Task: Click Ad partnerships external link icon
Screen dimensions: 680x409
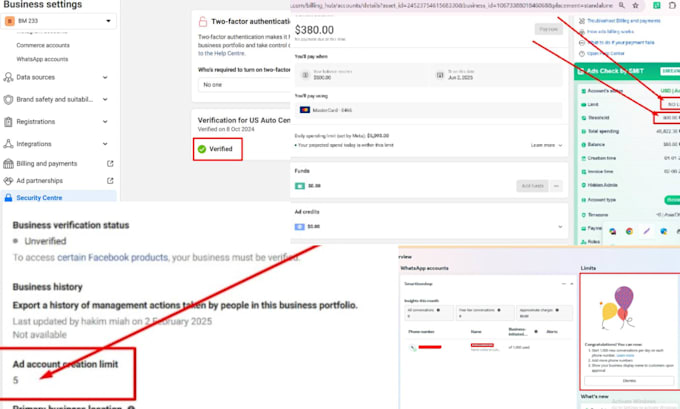Action: [110, 180]
